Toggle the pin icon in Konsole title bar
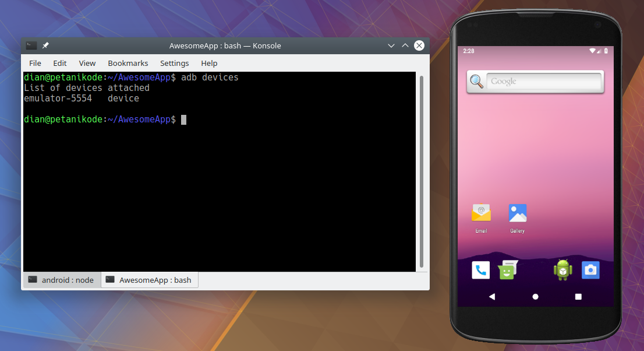Image resolution: width=644 pixels, height=351 pixels. pyautogui.click(x=45, y=45)
